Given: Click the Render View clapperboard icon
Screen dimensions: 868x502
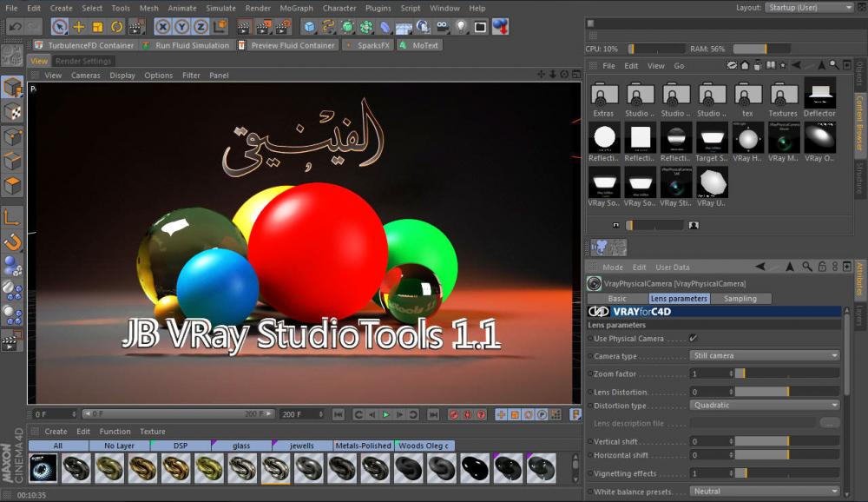Looking at the screenshot, I should [244, 27].
